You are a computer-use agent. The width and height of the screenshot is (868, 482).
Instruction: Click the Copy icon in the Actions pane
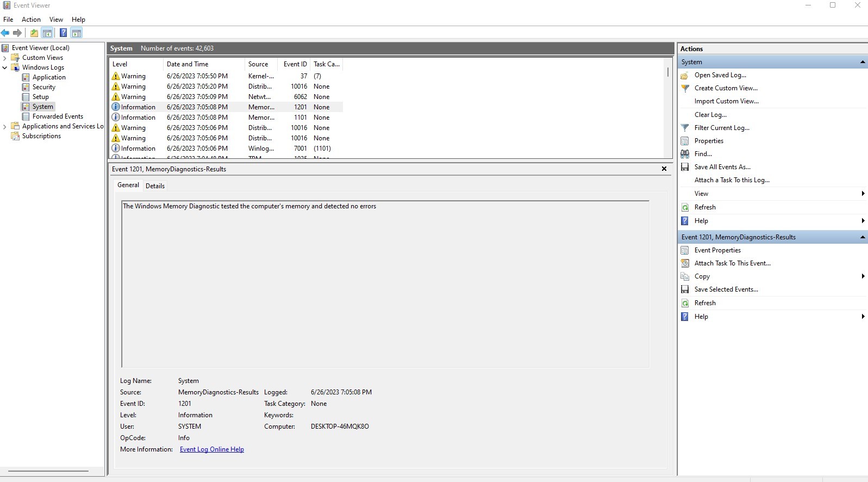[x=685, y=276]
